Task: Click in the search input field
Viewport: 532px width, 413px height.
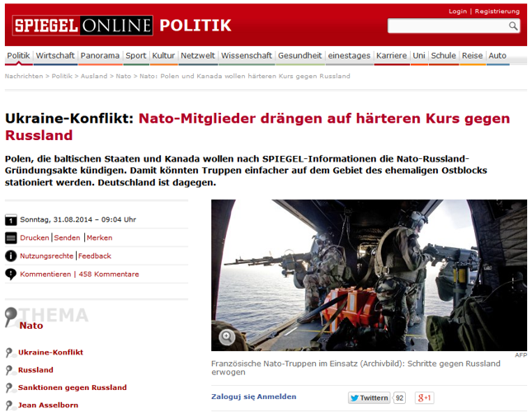Action: coord(446,26)
